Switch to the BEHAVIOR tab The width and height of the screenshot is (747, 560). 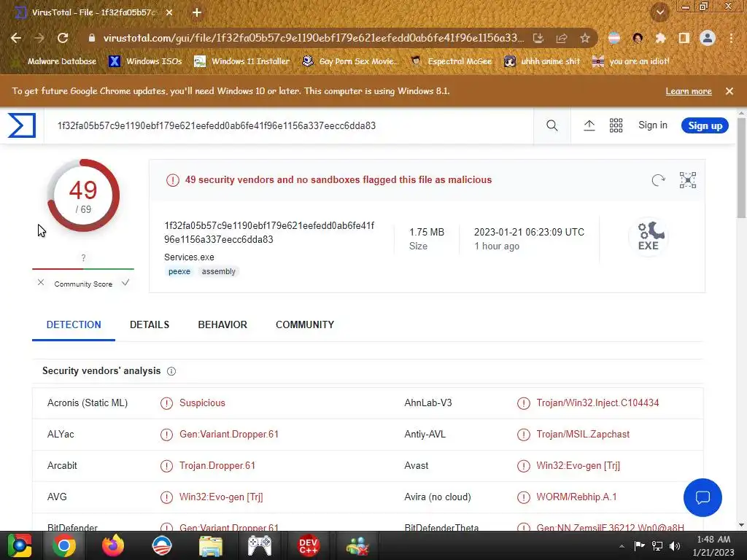[222, 324]
